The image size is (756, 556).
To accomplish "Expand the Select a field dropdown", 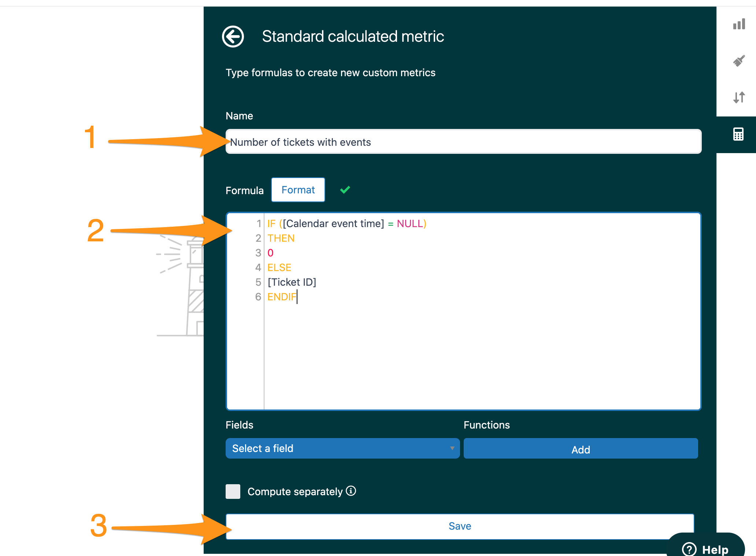I will coord(342,448).
